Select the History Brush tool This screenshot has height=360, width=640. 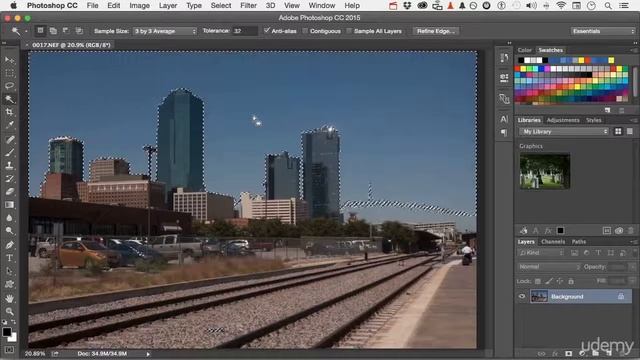pos(9,179)
